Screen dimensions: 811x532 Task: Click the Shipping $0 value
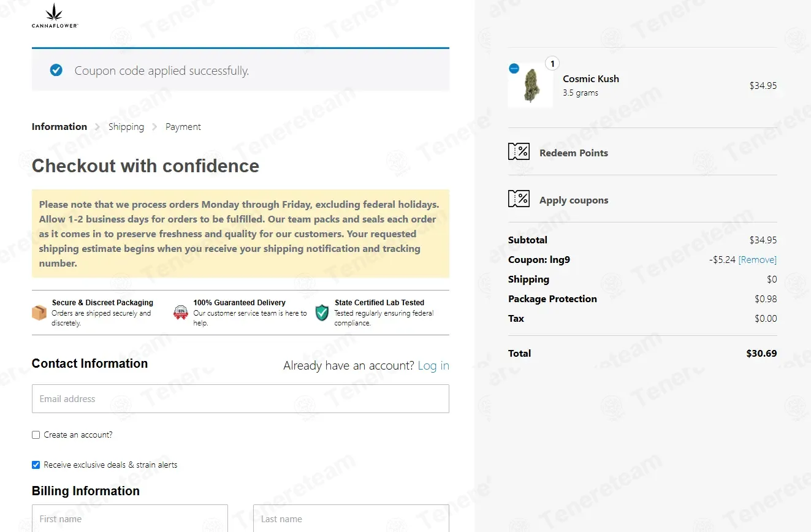(772, 279)
